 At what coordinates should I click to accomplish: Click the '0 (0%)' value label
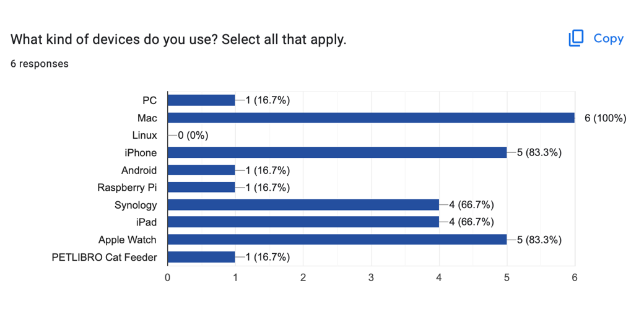(193, 135)
